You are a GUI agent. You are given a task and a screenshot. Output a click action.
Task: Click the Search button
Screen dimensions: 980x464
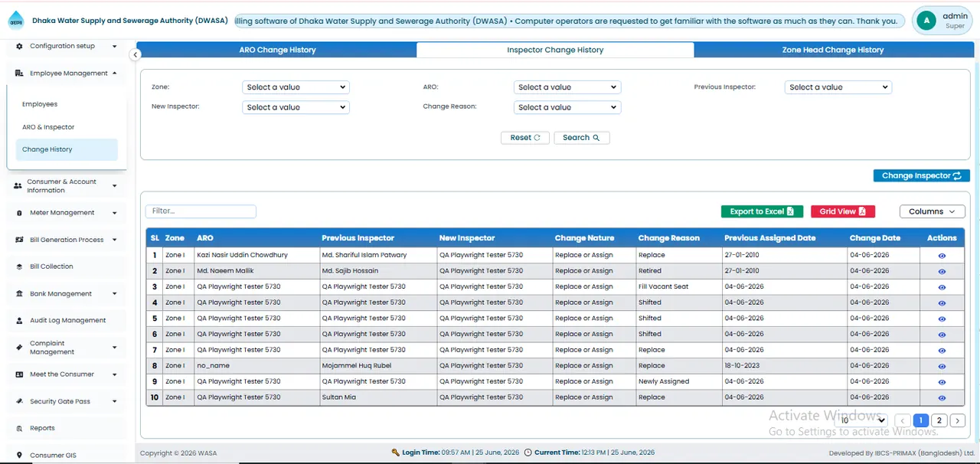tap(581, 138)
